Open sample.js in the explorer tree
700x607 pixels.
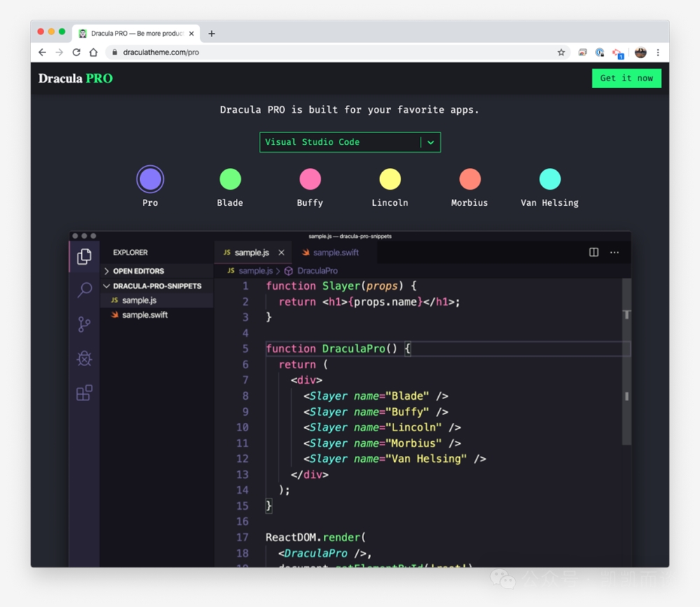click(x=156, y=300)
